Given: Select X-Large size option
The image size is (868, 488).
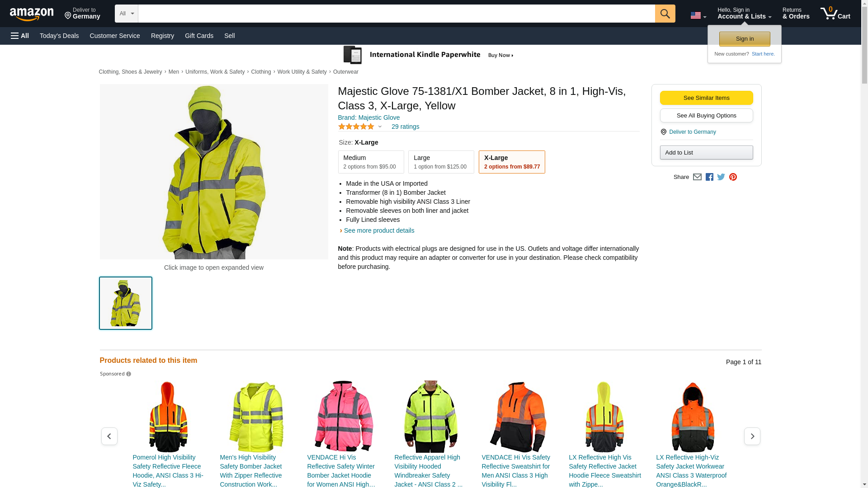Looking at the screenshot, I should coord(512,162).
